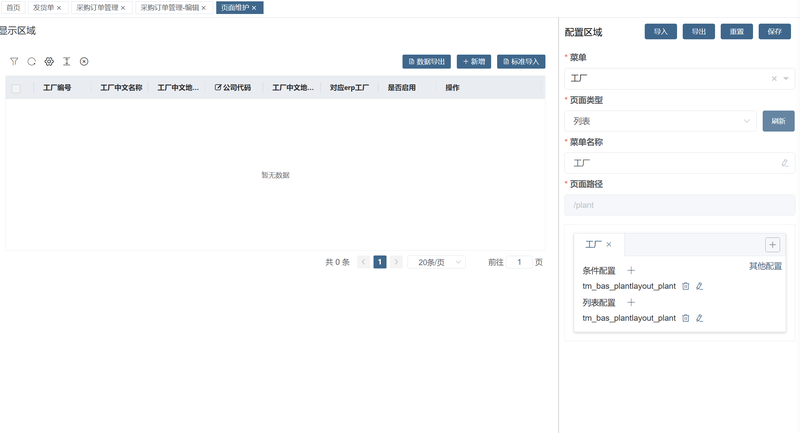Click the filter funnel icon
800x433 pixels.
coord(14,61)
